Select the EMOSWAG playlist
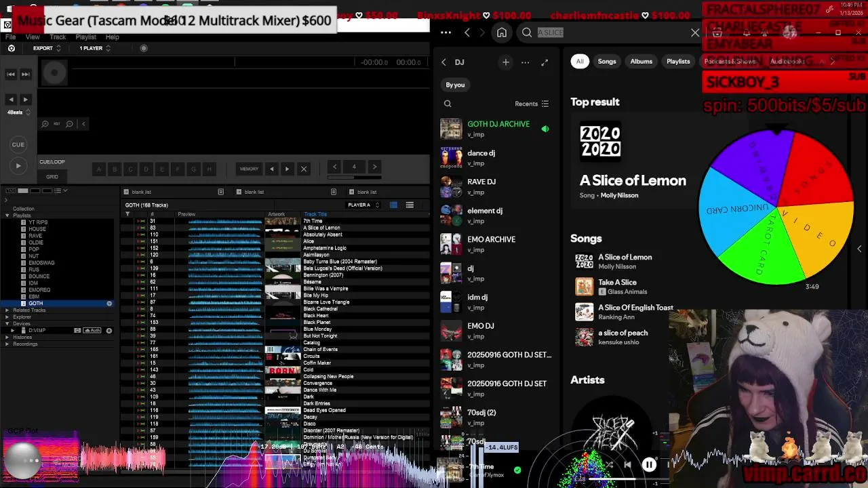 click(41, 263)
